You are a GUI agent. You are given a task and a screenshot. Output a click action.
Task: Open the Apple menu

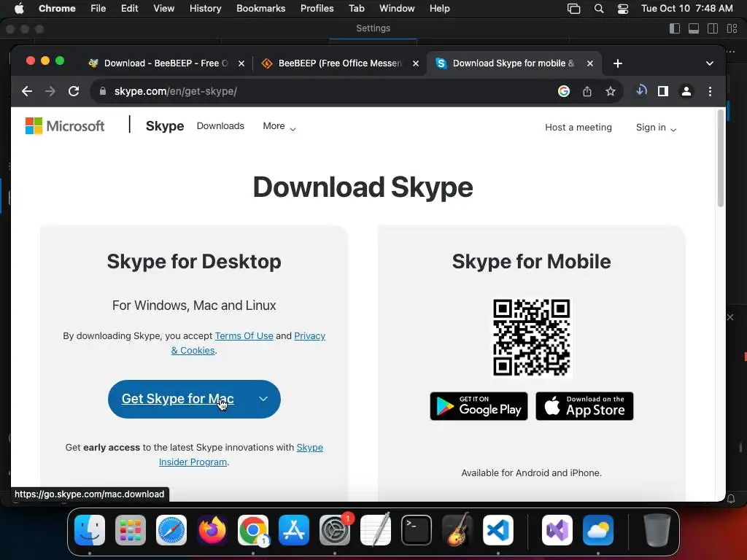[19, 8]
